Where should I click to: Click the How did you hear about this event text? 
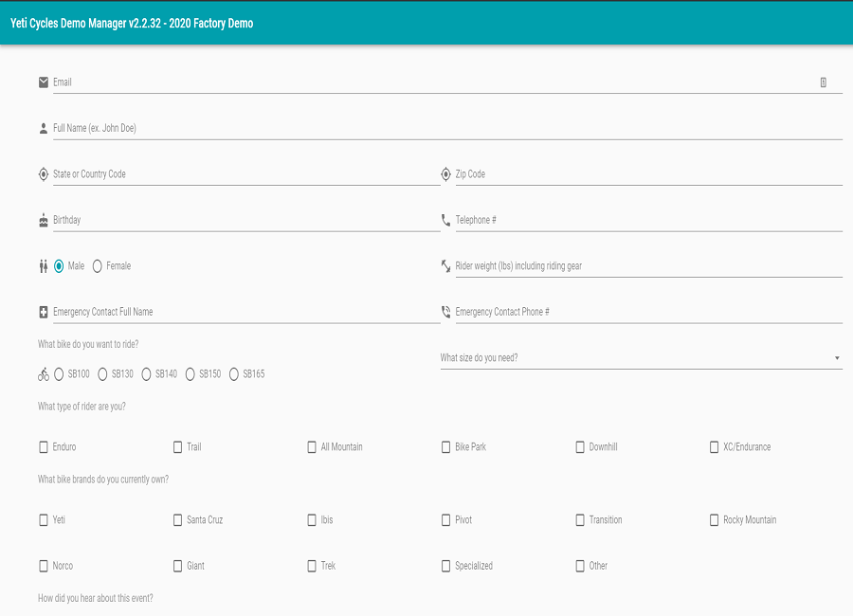tap(95, 599)
